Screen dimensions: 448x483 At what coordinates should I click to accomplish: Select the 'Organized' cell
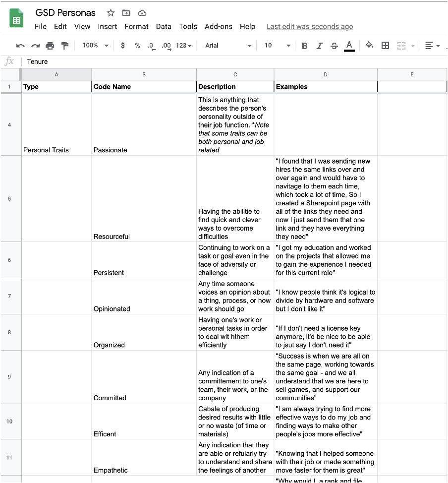pyautogui.click(x=144, y=332)
